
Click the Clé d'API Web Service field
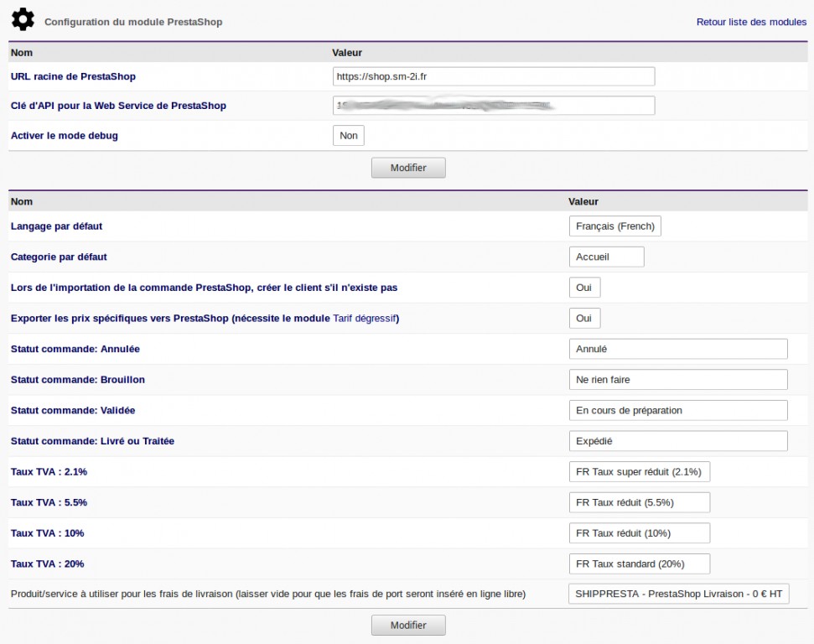pos(493,106)
